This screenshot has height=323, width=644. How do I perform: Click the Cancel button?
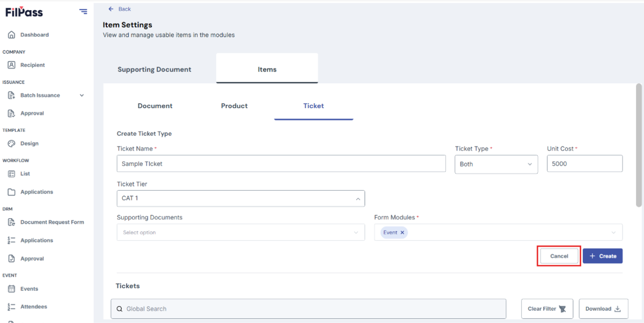click(559, 256)
